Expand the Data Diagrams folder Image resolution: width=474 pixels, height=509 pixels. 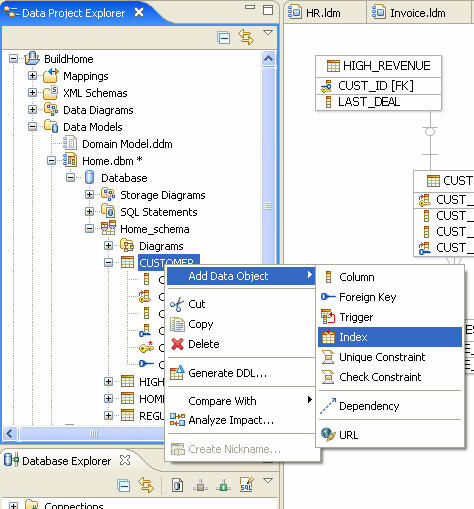(32, 110)
